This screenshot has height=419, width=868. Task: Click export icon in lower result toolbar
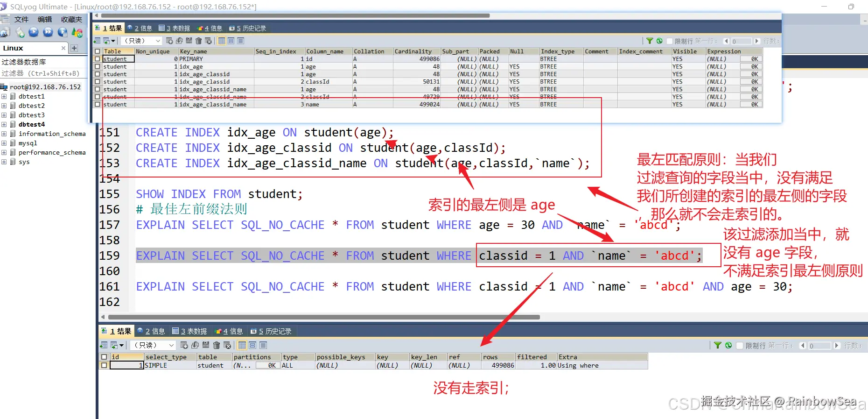104,345
